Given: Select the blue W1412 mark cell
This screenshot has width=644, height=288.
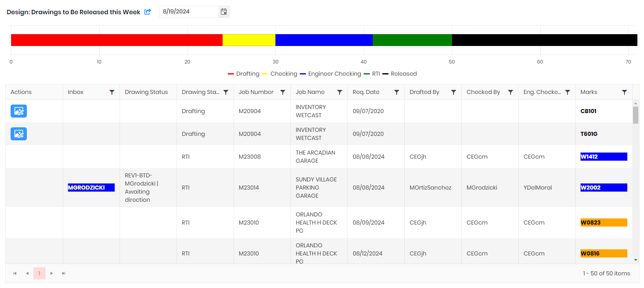Looking at the screenshot, I should [x=604, y=157].
